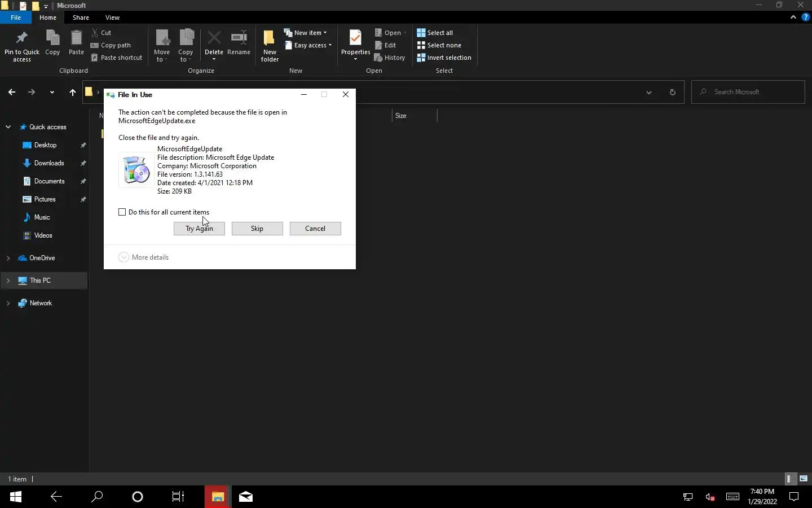Check Do this for all current items
The width and height of the screenshot is (812, 508).
(x=122, y=212)
